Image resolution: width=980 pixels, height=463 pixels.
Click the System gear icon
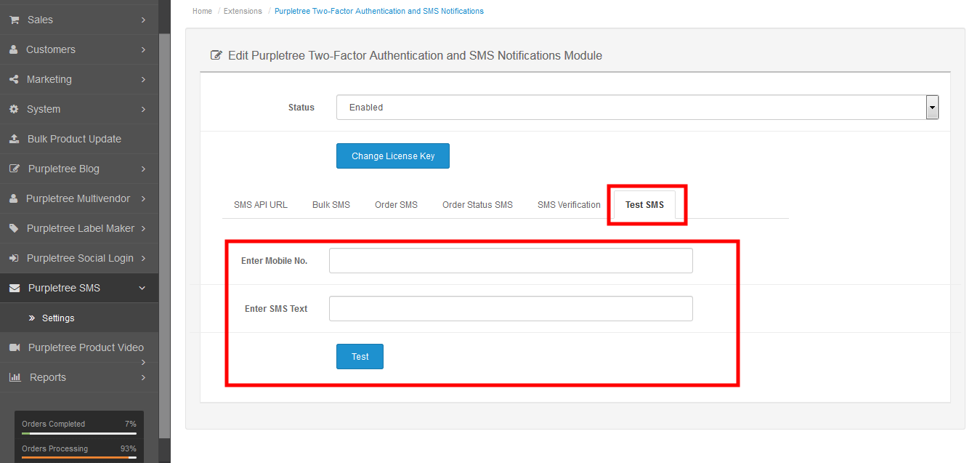14,109
